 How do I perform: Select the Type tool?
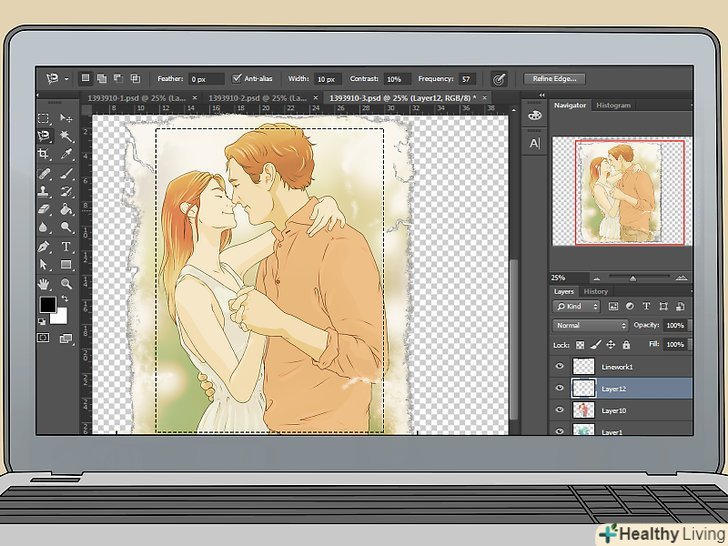pos(67,246)
